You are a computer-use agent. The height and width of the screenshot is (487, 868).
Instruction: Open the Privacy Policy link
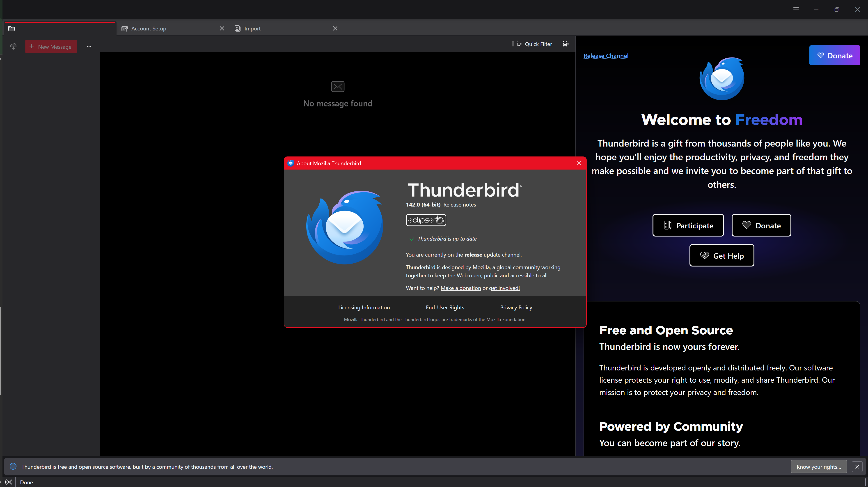click(516, 307)
